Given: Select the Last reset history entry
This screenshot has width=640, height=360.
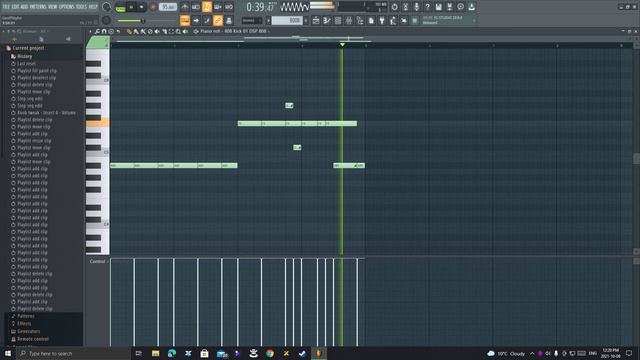Looking at the screenshot, I should point(27,64).
